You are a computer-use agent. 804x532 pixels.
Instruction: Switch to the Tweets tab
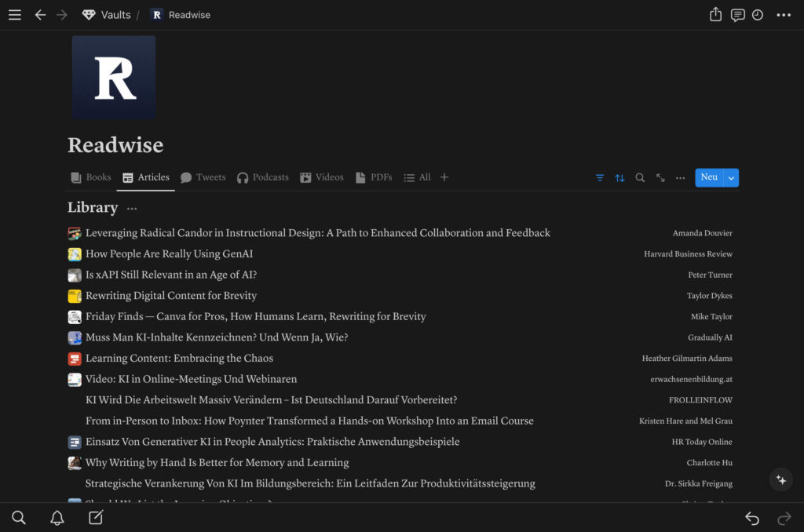click(x=210, y=177)
